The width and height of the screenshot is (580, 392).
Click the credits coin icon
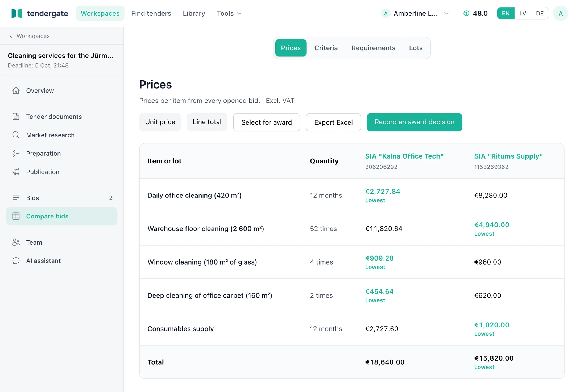466,13
